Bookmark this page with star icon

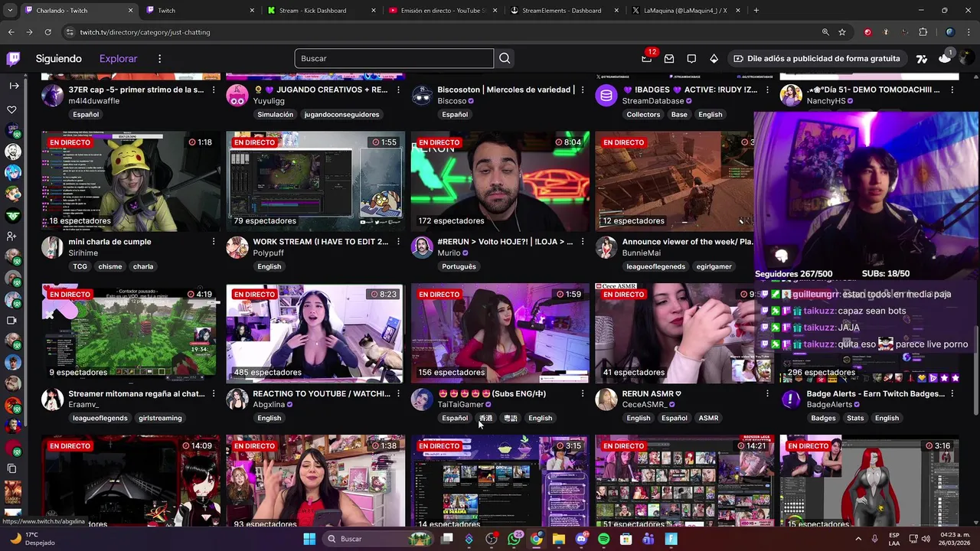842,32
